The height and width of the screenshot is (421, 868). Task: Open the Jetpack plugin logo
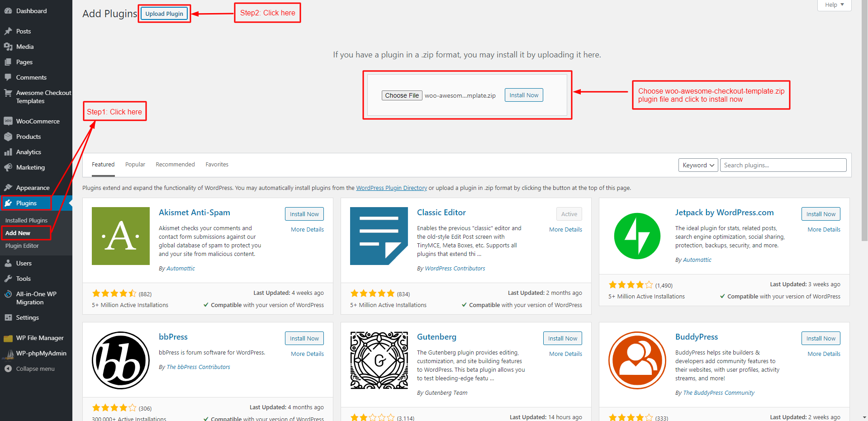(637, 236)
